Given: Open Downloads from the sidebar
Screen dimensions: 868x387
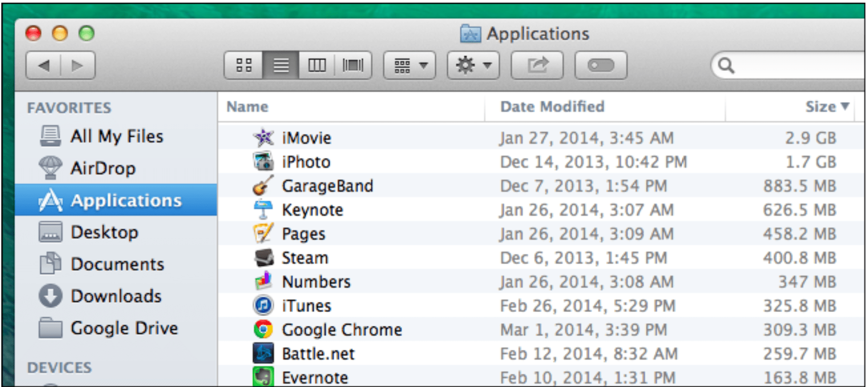Looking at the screenshot, I should click(116, 296).
